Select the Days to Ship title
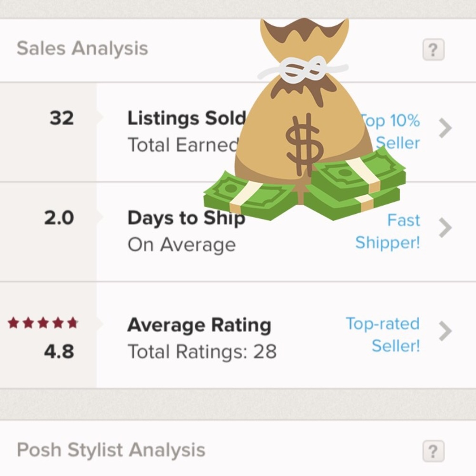This screenshot has height=476, width=476. coord(186,218)
